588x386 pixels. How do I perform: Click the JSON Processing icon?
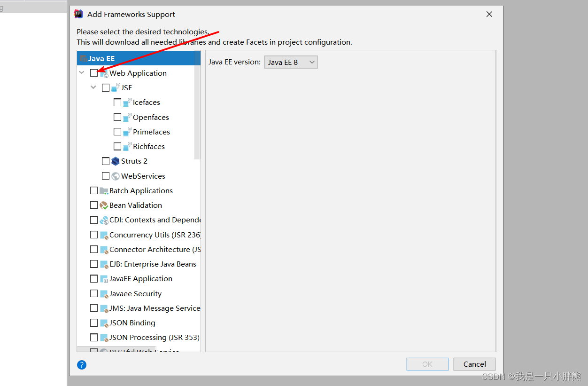click(x=104, y=338)
